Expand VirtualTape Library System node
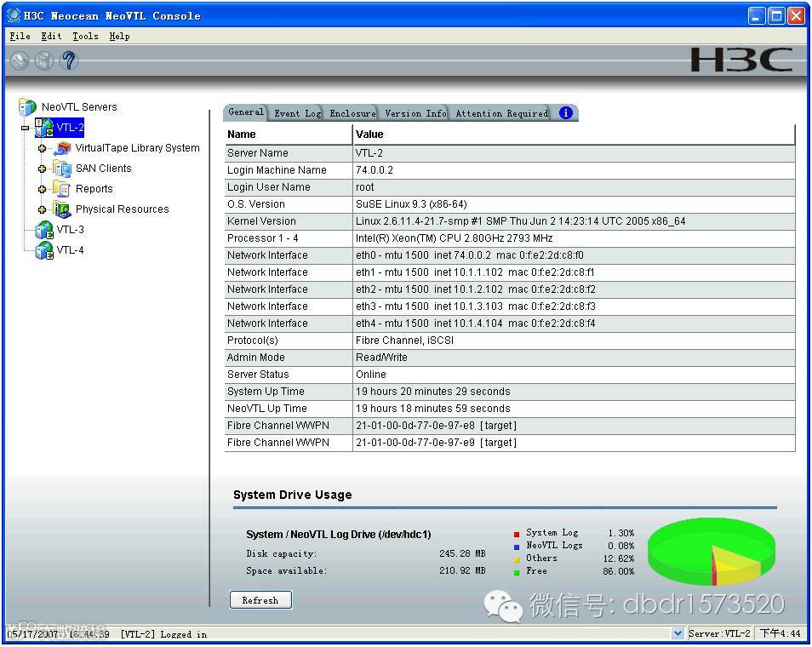 pyautogui.click(x=43, y=148)
